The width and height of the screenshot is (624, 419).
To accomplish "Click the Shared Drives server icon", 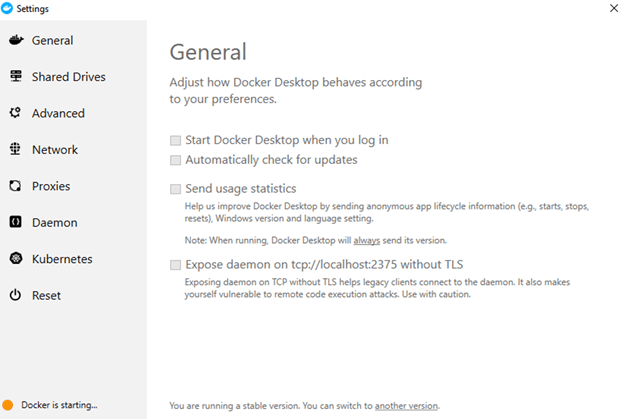I will (16, 76).
